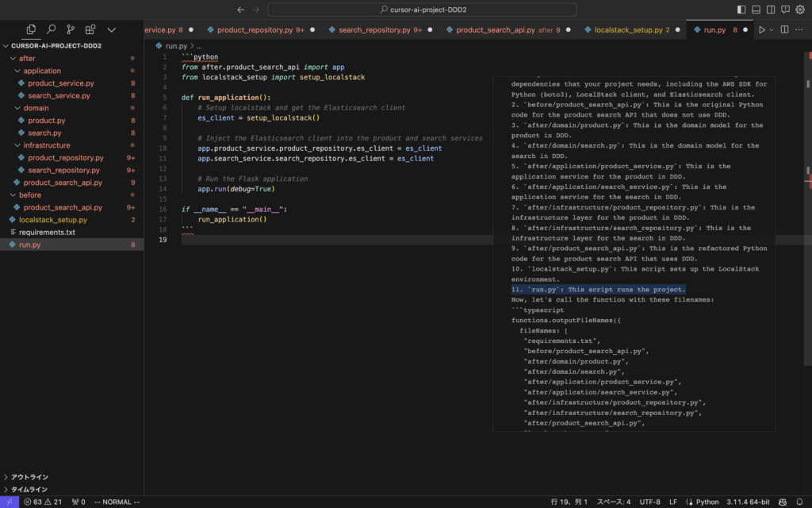Open product_service.py in the explorer

(71, 83)
